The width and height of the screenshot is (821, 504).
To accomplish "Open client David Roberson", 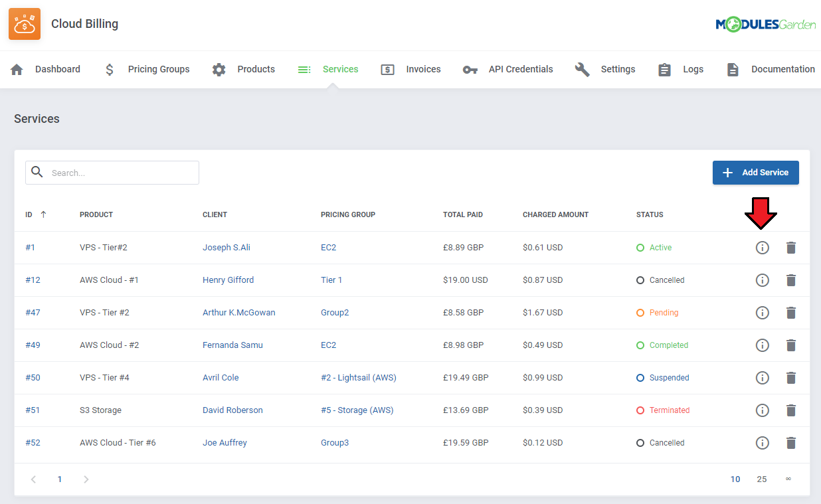I will 232,410.
